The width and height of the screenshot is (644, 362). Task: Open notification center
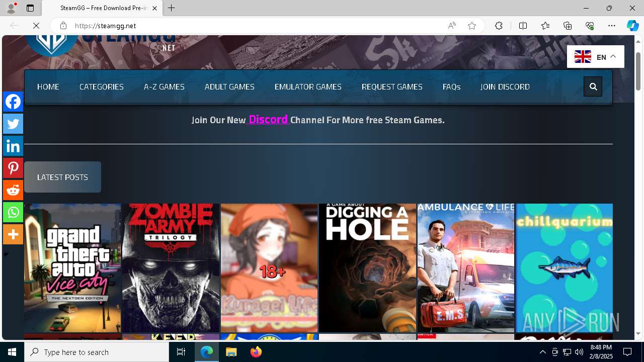click(x=627, y=352)
